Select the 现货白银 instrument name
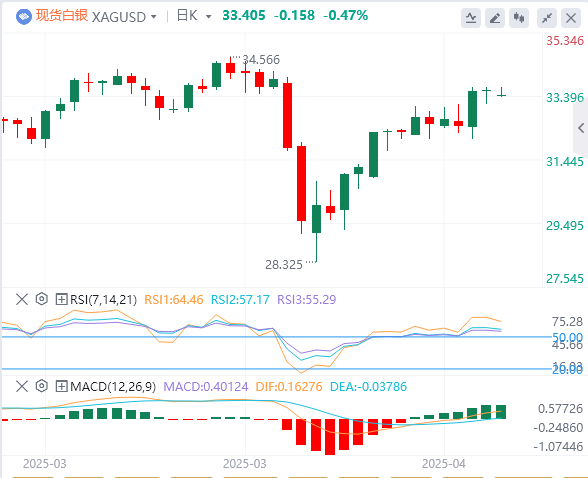 coord(62,16)
